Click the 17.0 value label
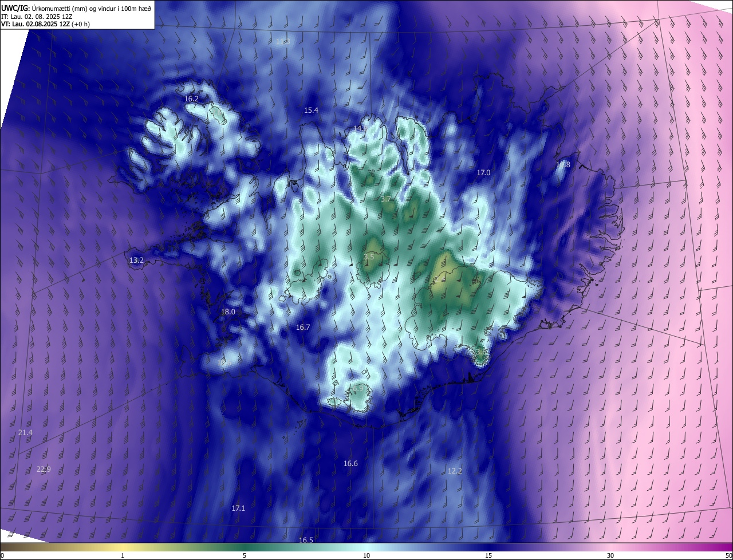Image resolution: width=733 pixels, height=560 pixels. [483, 172]
